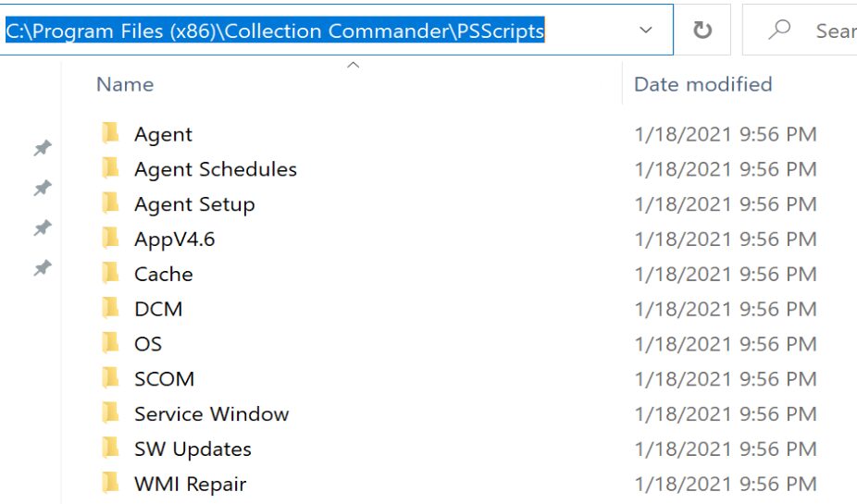Sort by Date modified column header
This screenshot has width=857, height=504.
click(702, 84)
